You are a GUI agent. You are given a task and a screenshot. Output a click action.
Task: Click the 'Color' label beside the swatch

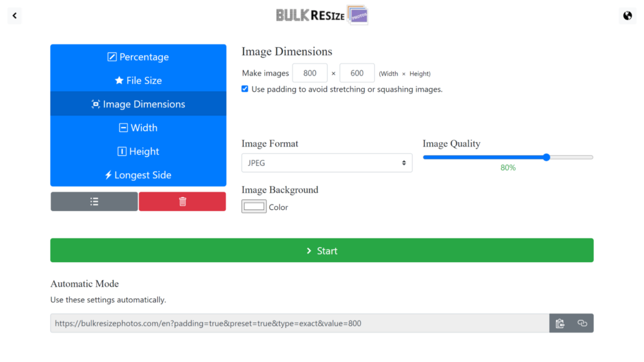[279, 207]
